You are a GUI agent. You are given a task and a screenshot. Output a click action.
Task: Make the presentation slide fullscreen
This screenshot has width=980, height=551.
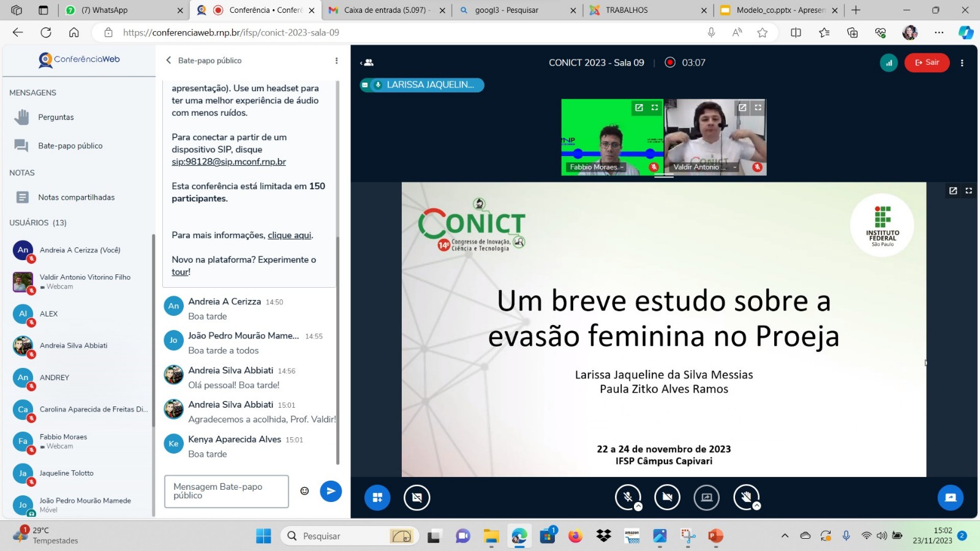point(968,191)
